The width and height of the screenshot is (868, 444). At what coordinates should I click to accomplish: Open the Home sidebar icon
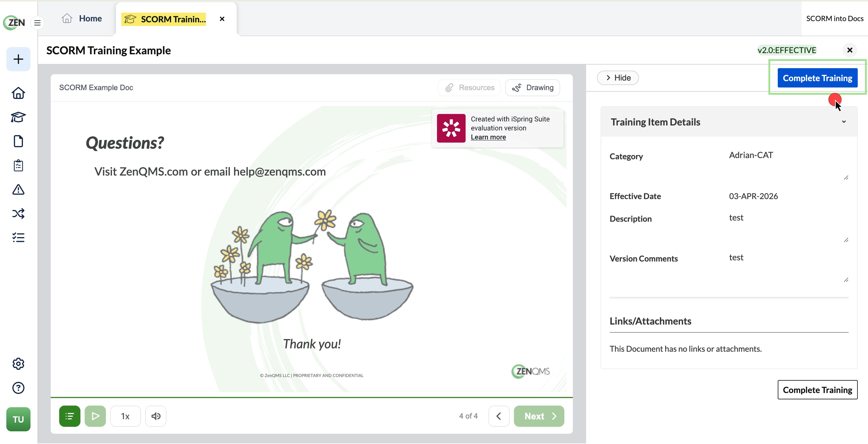[18, 93]
